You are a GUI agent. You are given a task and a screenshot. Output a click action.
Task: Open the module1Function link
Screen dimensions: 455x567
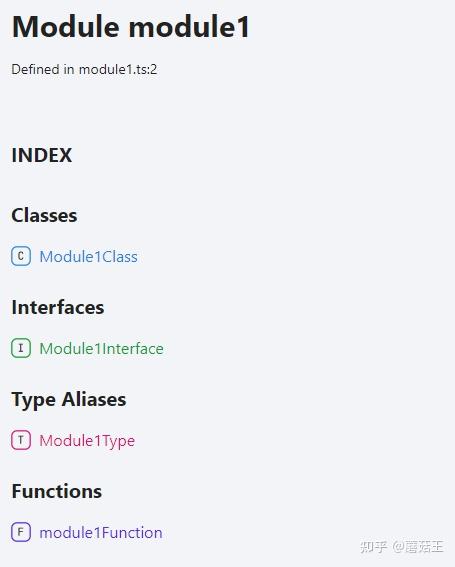[101, 533]
